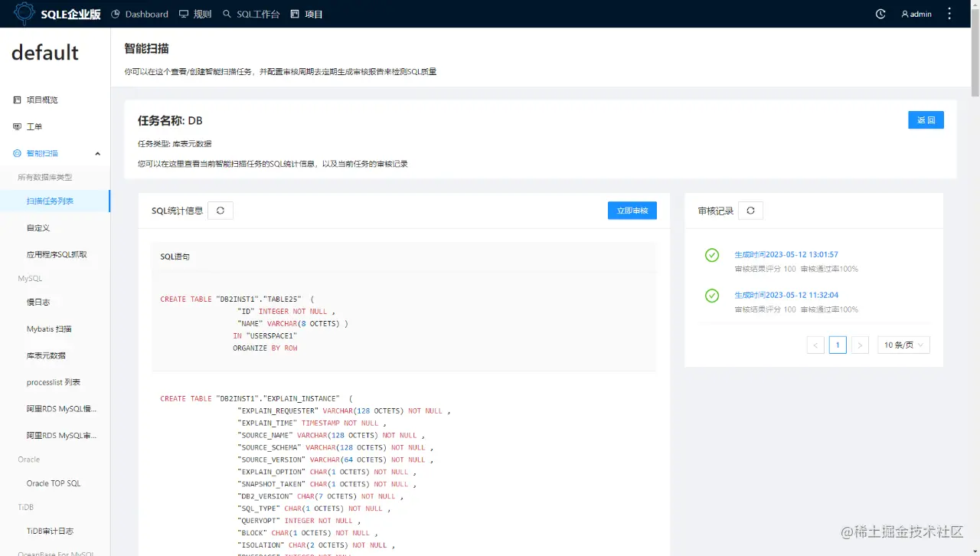Refresh the 审核记录 panel
Image resolution: width=980 pixels, height=556 pixels.
coord(750,211)
